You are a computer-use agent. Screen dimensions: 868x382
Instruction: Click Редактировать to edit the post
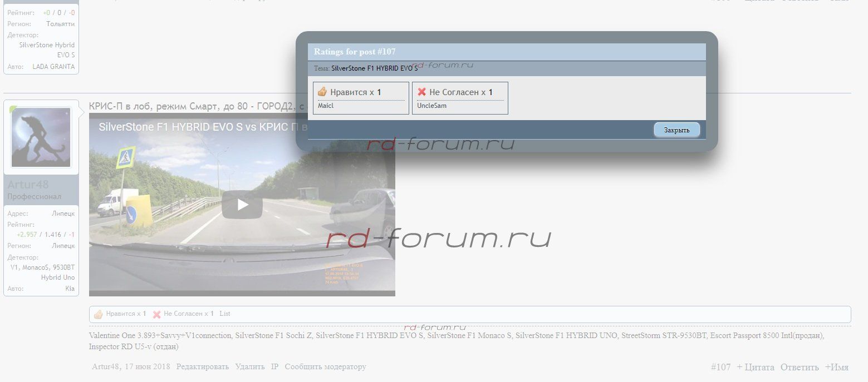[x=203, y=367]
